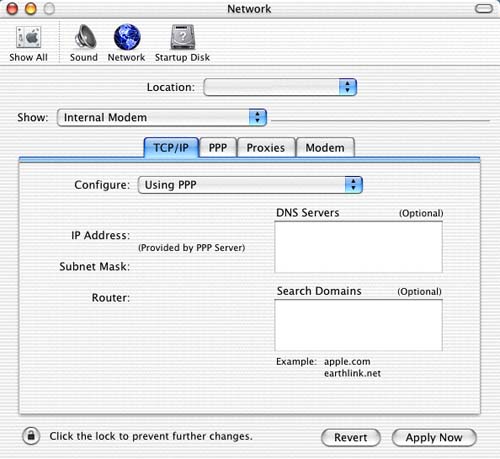
Task: Open the Sound preferences icon
Action: pos(84,43)
